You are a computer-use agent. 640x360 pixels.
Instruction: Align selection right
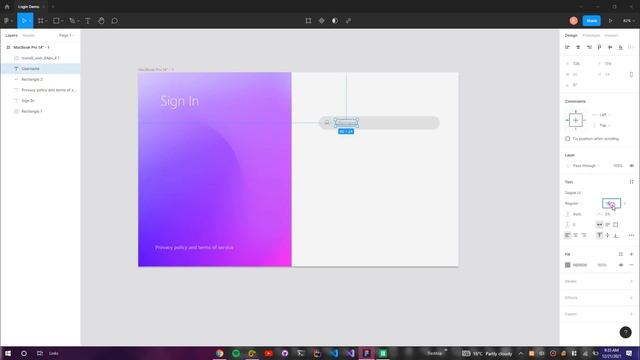coord(589,47)
